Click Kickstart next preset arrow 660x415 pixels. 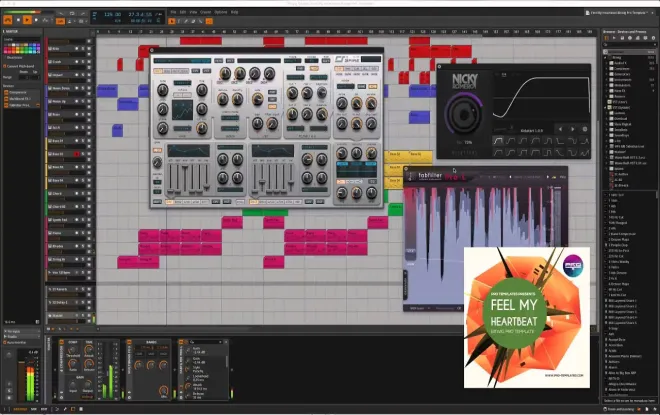click(x=572, y=130)
